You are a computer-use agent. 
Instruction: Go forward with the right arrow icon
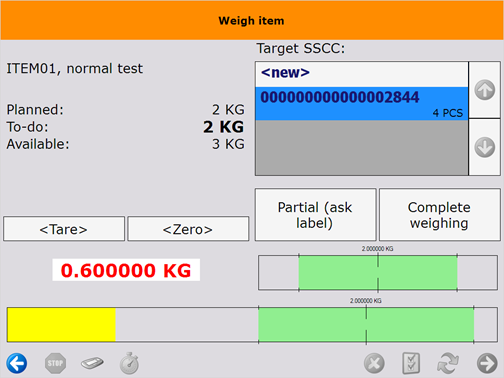pos(487,363)
